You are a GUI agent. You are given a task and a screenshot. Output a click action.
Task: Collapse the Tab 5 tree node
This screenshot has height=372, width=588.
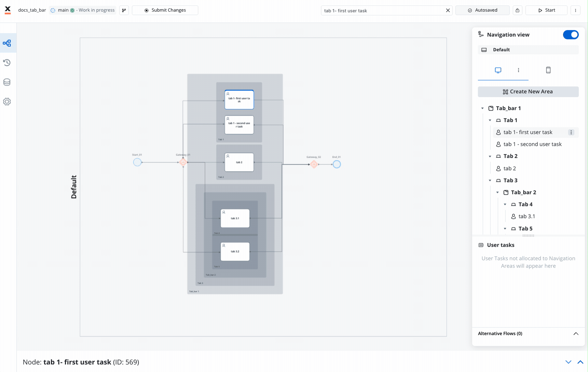coord(505,229)
